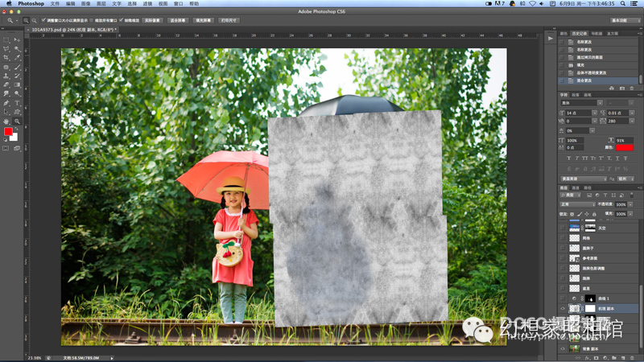Select the Horizontal Type tool
Screen dimensions: 644x362
coord(17,103)
